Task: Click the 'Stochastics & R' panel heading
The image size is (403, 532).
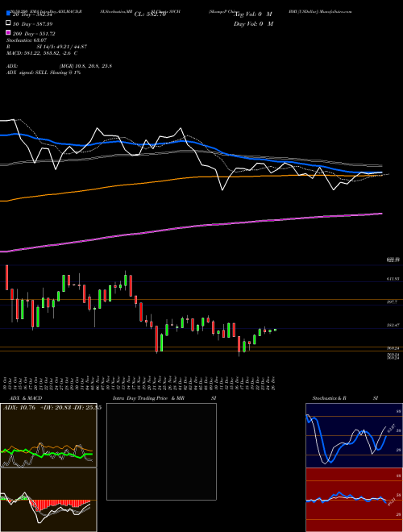Action: click(329, 398)
